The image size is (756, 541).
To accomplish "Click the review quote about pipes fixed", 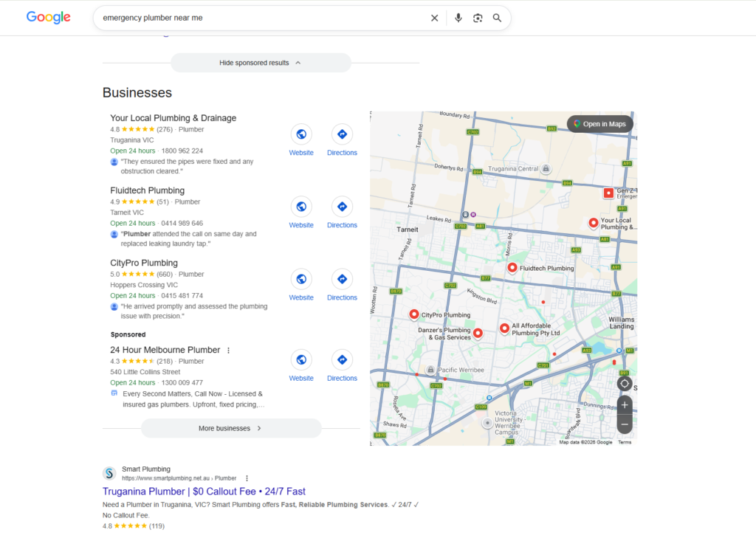I will tap(187, 166).
